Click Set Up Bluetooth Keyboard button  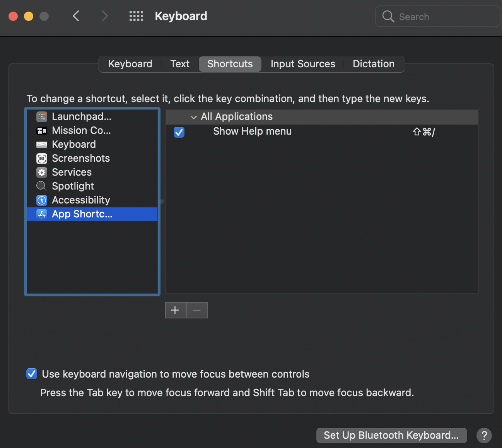(391, 435)
